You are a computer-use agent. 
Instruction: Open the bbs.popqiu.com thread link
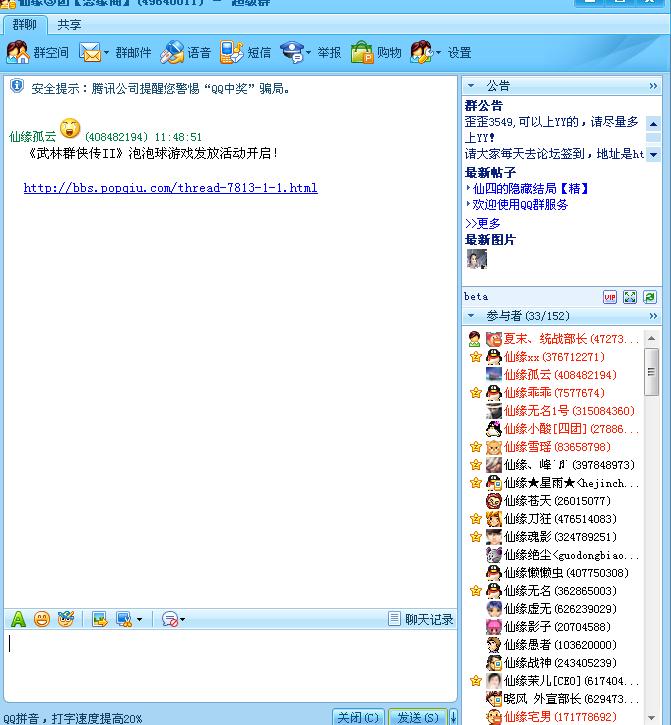[170, 188]
